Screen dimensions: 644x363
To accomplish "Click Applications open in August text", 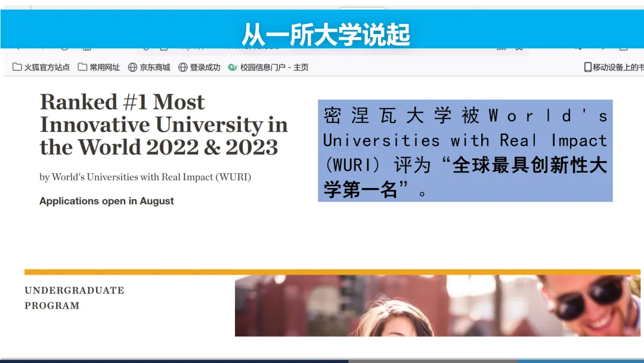I will (x=106, y=201).
